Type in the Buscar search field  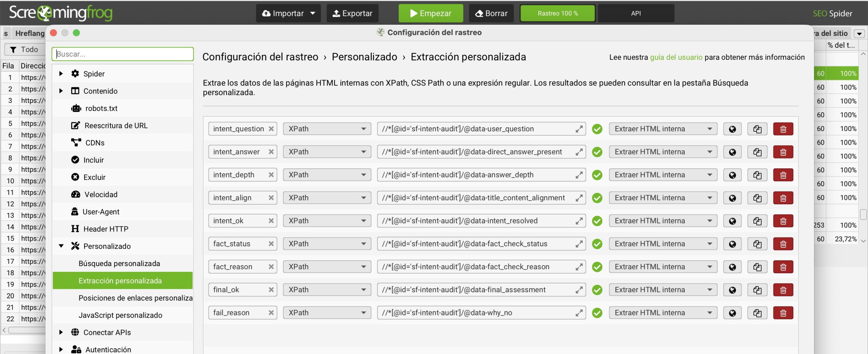click(122, 54)
